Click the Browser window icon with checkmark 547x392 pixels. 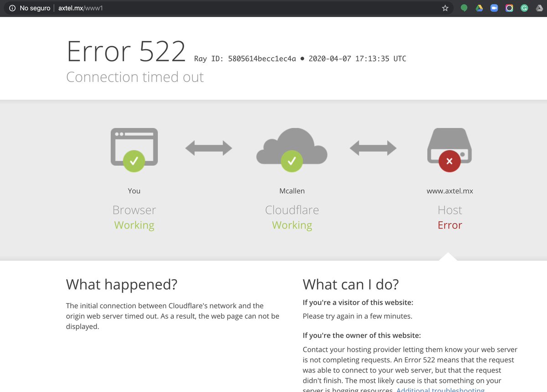click(x=134, y=150)
